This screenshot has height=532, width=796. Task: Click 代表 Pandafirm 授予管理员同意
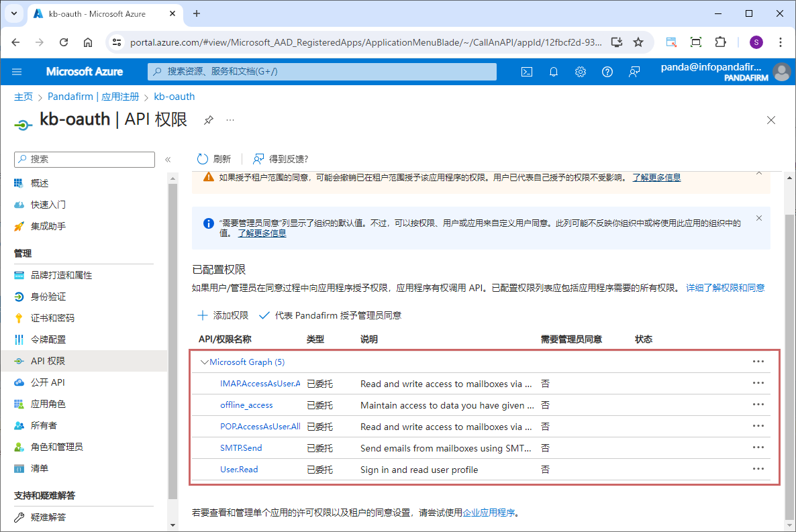pyautogui.click(x=330, y=315)
